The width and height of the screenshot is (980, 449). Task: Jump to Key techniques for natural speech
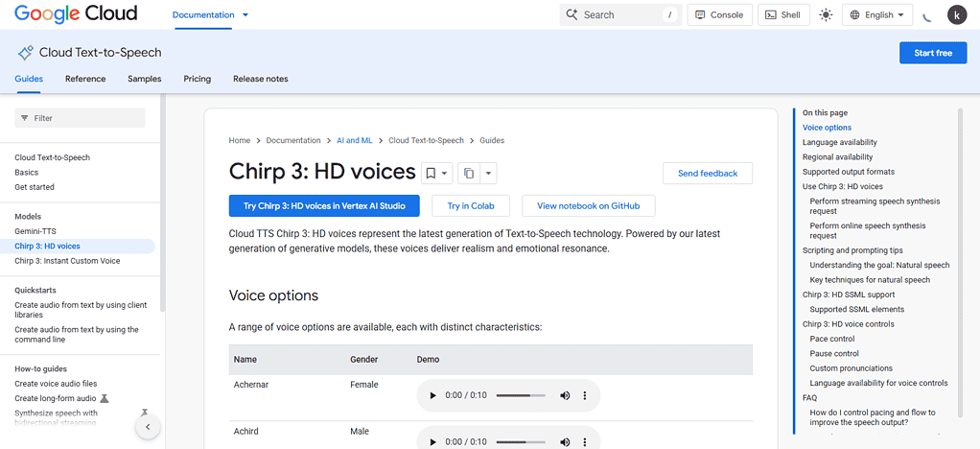[x=870, y=280]
